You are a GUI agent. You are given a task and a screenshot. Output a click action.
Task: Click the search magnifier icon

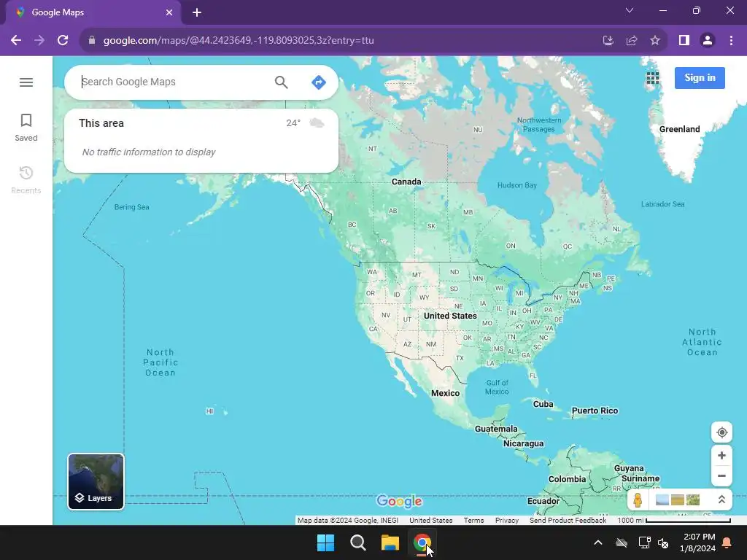(281, 82)
